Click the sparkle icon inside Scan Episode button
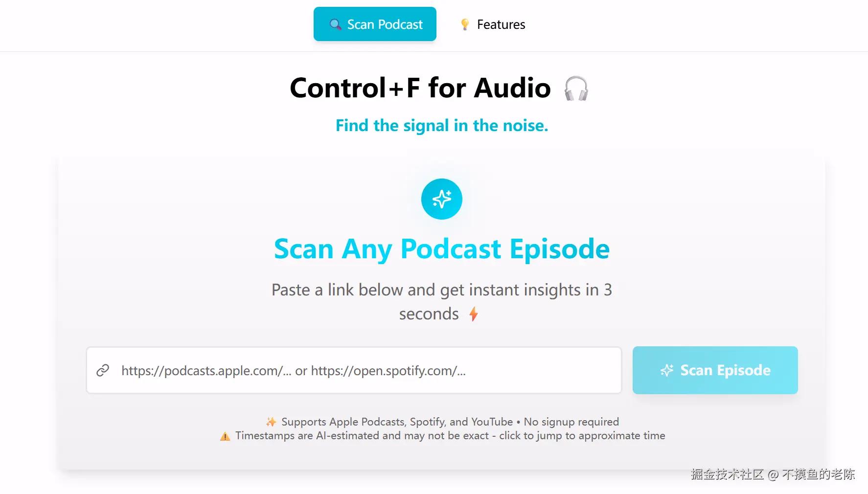The image size is (868, 494). [667, 370]
